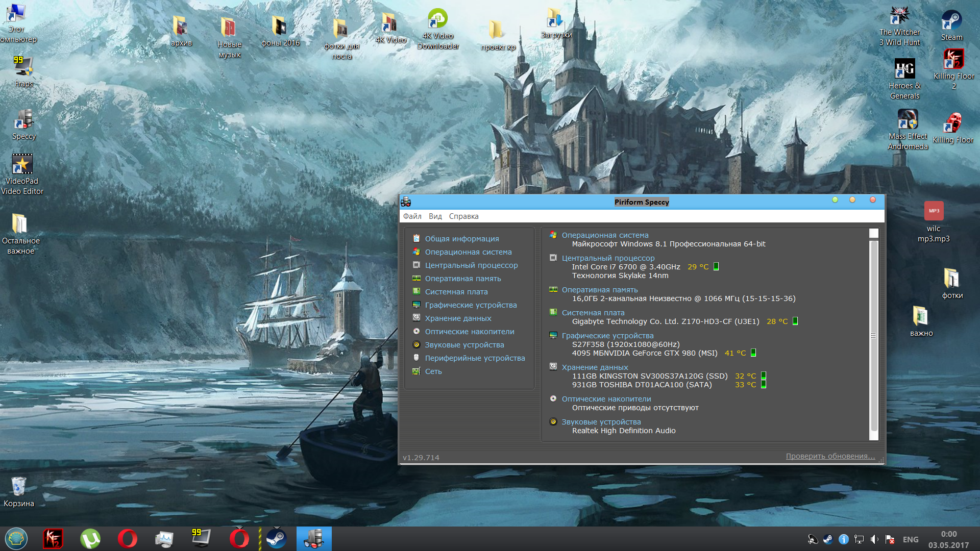Click the Windows flag icon in summary
This screenshot has width=980, height=551.
click(553, 235)
